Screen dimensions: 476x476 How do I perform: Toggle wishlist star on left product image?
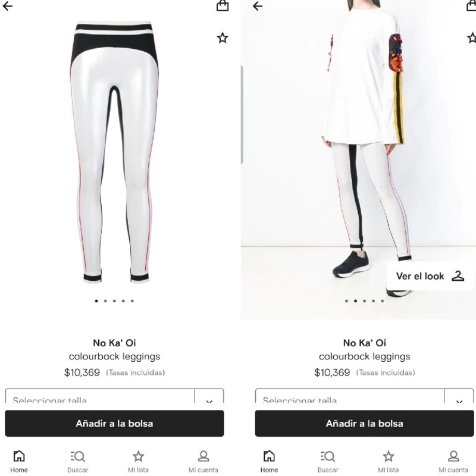click(x=222, y=38)
